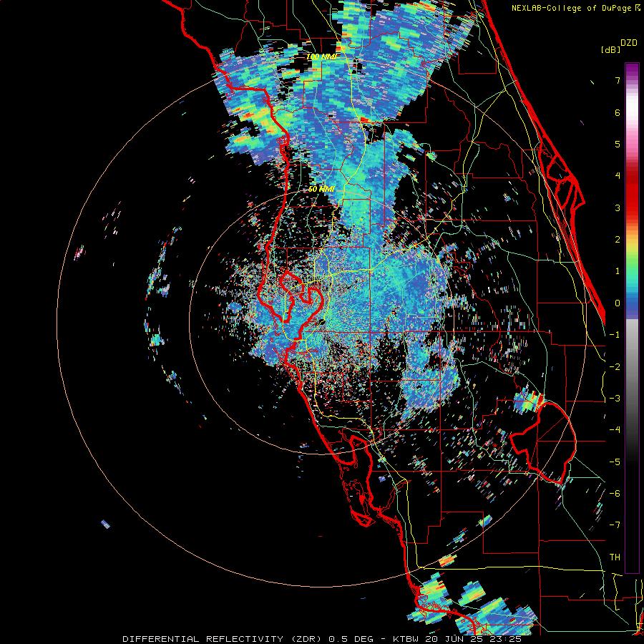Viewport: 644px width, 644px height.
Task: Click the 1 value on the dB scale
Action: 618,271
